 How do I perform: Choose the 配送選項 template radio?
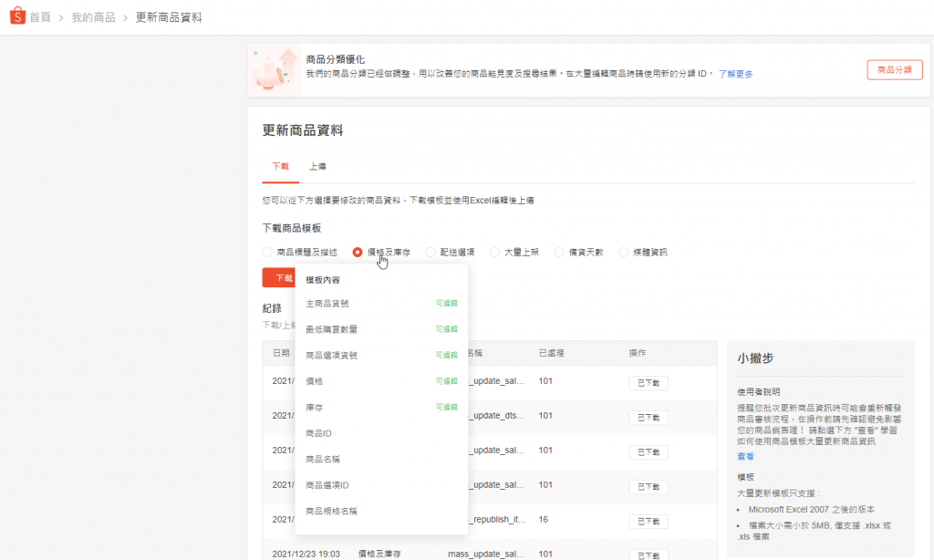click(x=431, y=252)
